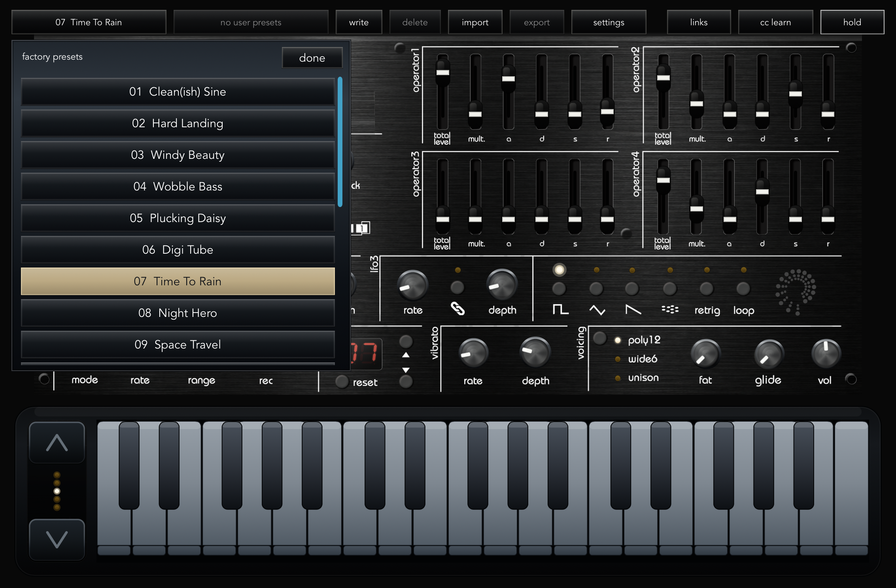Viewport: 896px width, 588px height.
Task: Open the links button
Action: click(x=699, y=22)
